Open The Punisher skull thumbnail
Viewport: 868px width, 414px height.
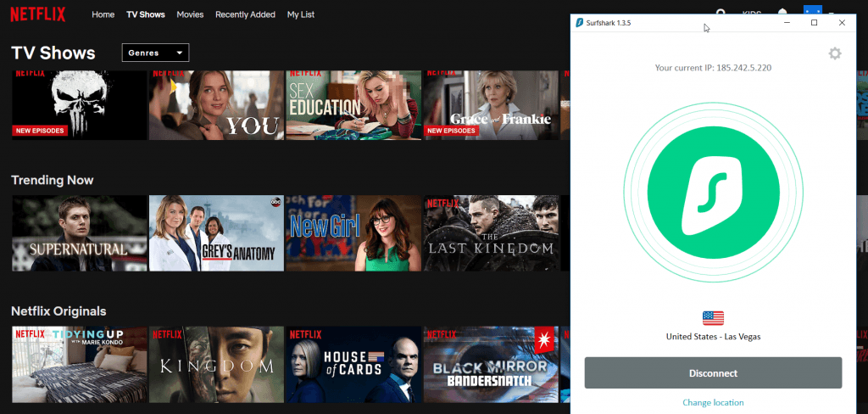click(79, 105)
